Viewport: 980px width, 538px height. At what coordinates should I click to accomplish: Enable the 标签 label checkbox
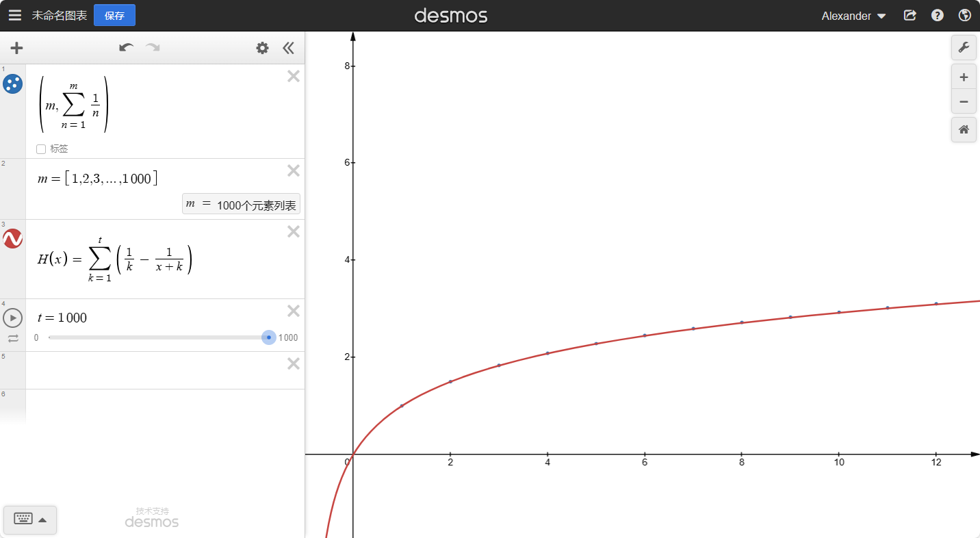coord(41,149)
